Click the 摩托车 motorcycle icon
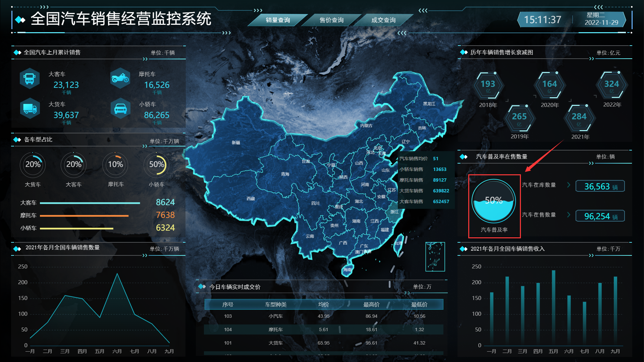Screen dimensions: 644x362 click(x=120, y=78)
